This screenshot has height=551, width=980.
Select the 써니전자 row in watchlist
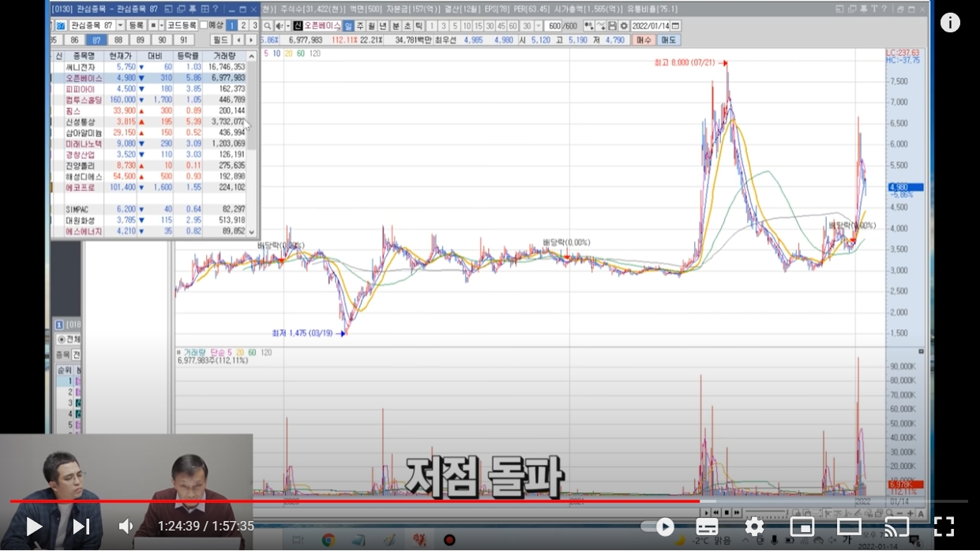(x=149, y=68)
